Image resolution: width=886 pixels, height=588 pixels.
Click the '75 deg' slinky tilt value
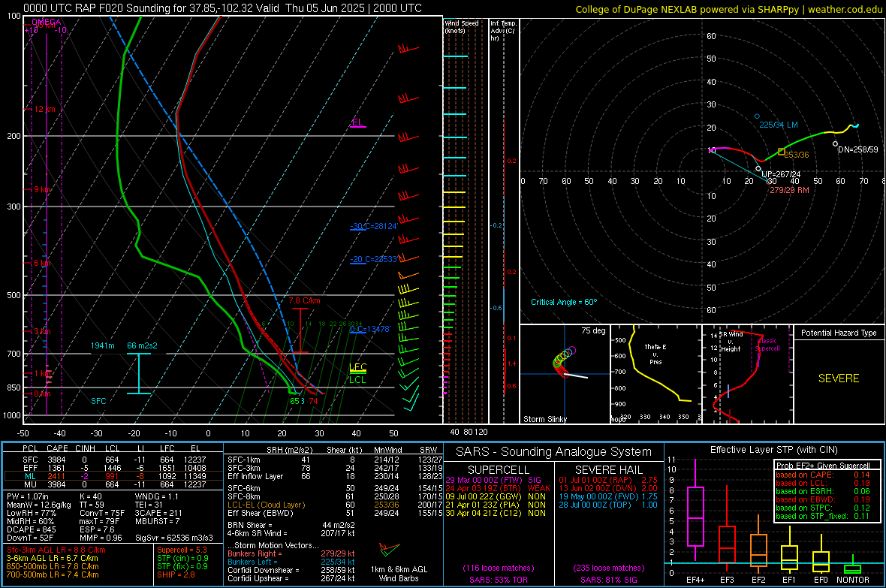coord(593,330)
